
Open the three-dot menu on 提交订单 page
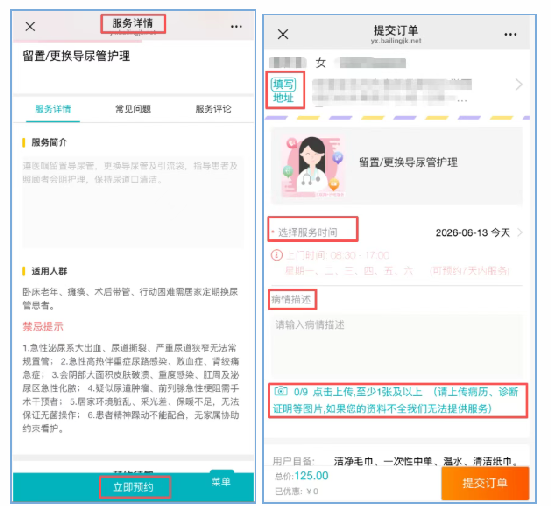(x=510, y=34)
